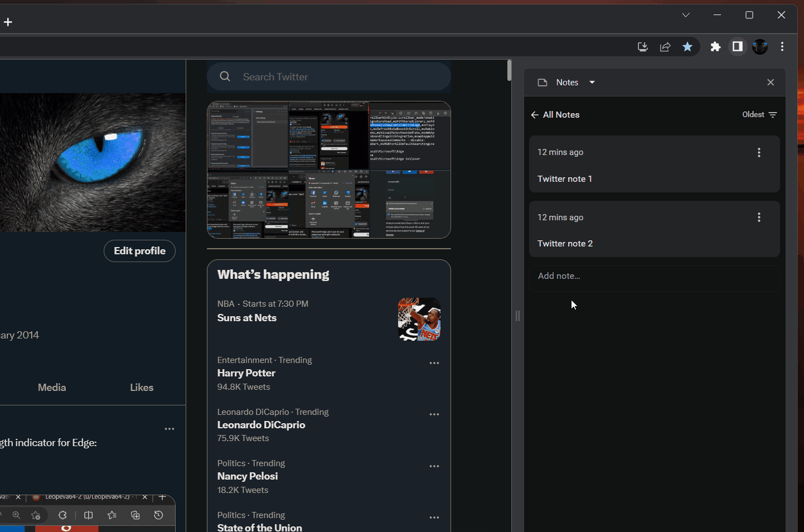Toggle the browser side panel icon

coord(738,47)
